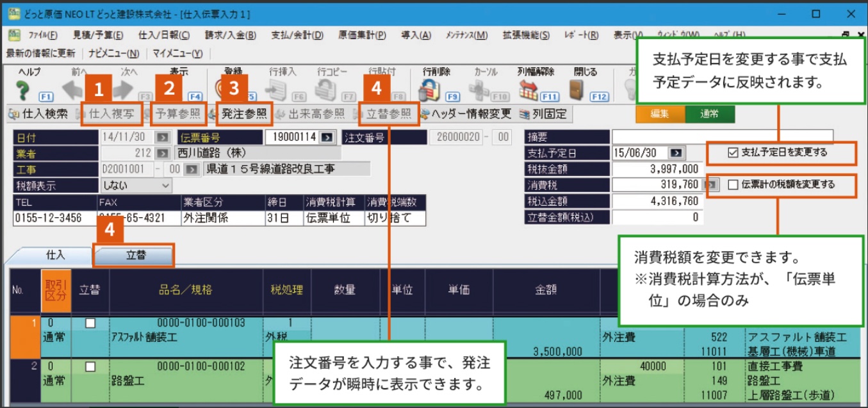Toggle 伝票計の税額を変更する checkbox
Viewport: 868px width, 408px height.
pyautogui.click(x=733, y=184)
